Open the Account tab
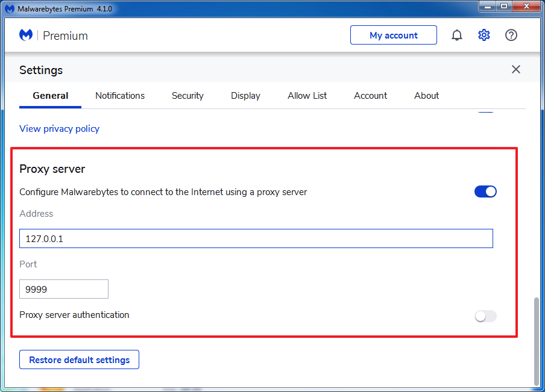This screenshot has width=545, height=392. [x=371, y=96]
